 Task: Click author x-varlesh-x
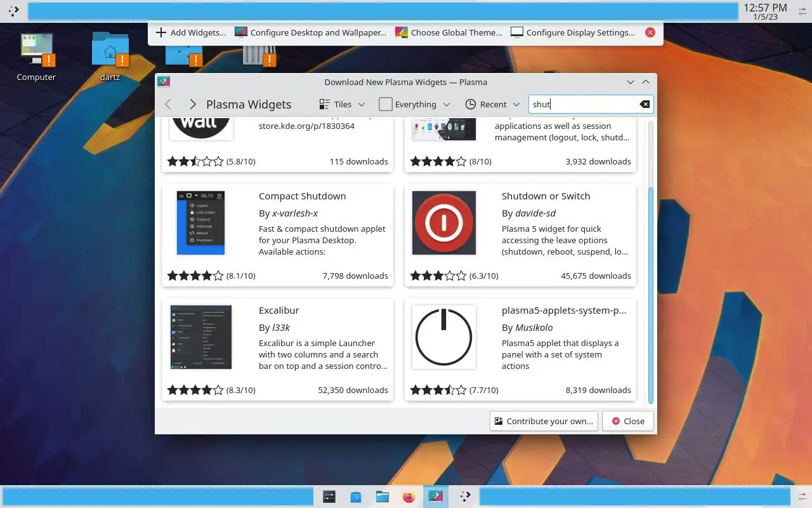point(295,213)
